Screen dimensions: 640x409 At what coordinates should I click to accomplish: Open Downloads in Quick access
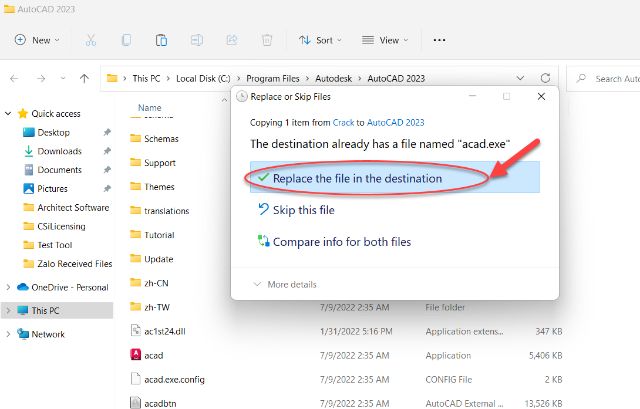[x=59, y=151]
